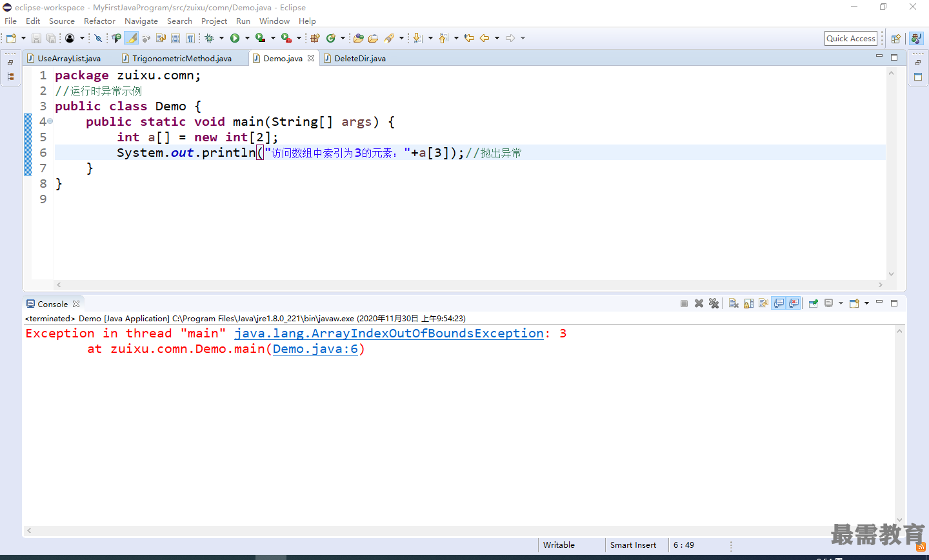Screen dimensions: 929x560
Task: Click the Save icon in toolbar
Action: pos(36,38)
